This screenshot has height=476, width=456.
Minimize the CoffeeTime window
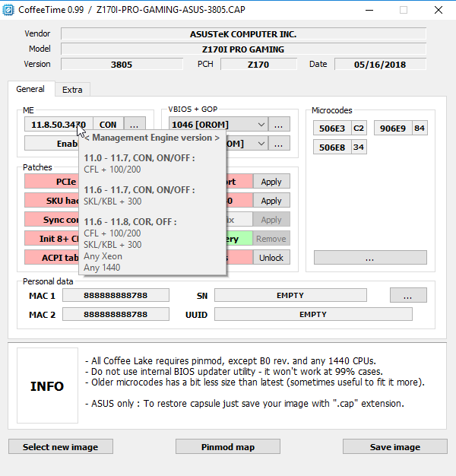coord(369,10)
